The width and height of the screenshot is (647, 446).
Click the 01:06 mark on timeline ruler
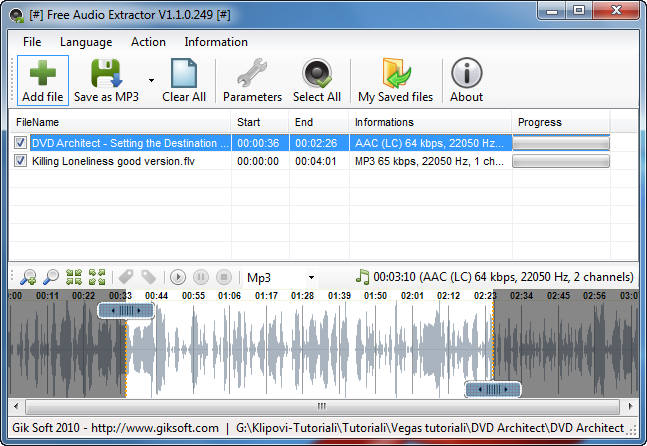coord(229,295)
